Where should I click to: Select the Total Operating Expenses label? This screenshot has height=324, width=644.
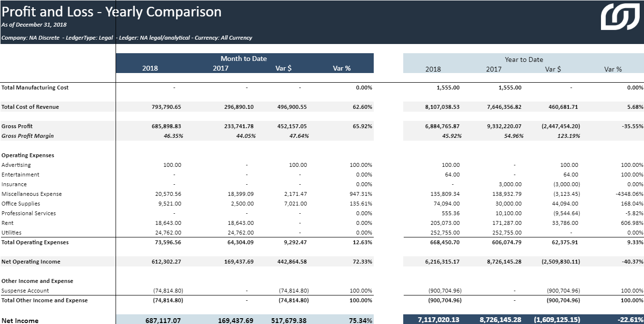coord(35,242)
